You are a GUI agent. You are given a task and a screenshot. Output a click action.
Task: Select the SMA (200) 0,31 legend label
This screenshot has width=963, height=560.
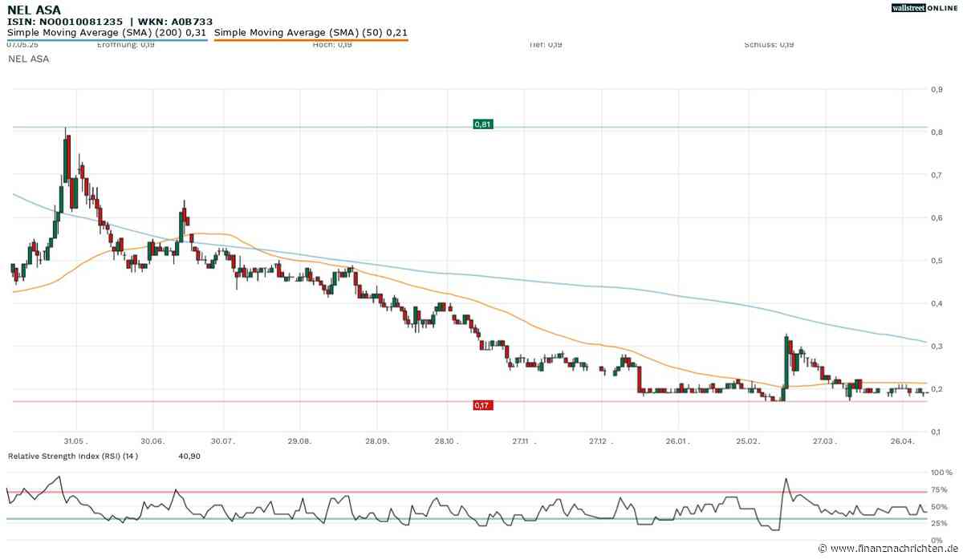point(107,32)
